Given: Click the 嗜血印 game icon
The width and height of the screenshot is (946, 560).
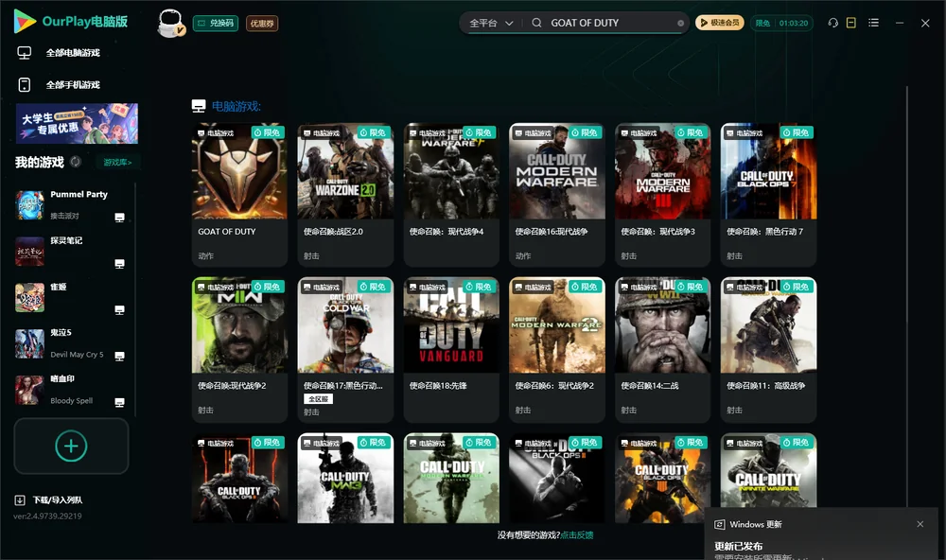Looking at the screenshot, I should tap(29, 391).
